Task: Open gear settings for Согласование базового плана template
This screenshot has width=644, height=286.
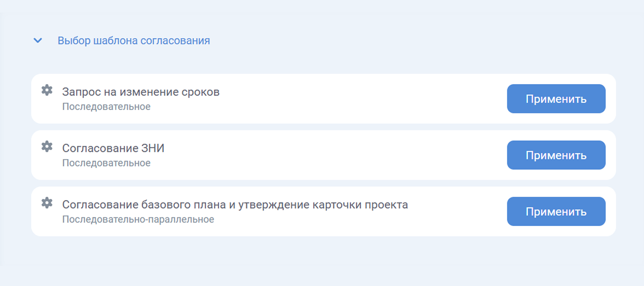Action: pos(47,203)
